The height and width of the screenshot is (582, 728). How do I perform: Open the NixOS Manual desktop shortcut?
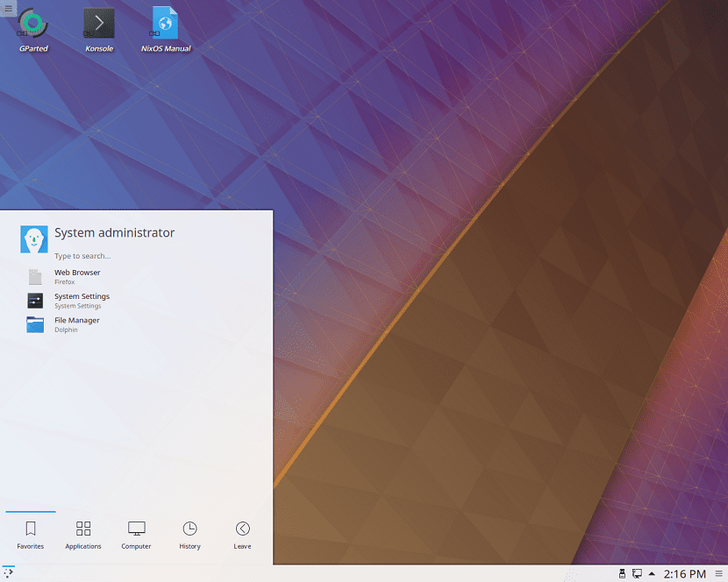pyautogui.click(x=165, y=25)
